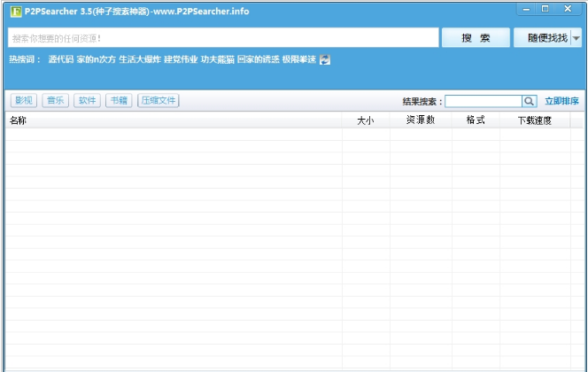Search hot word 极限拳速
Screen dimensions: 588x372
tap(299, 59)
